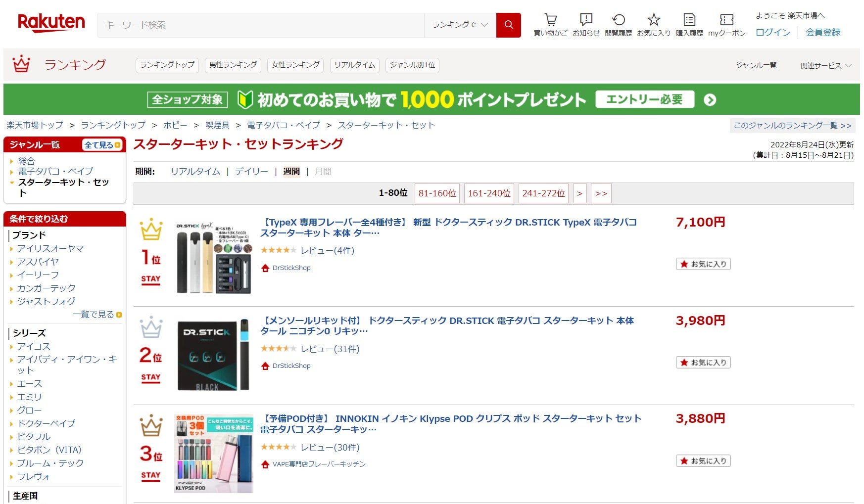864x504 pixels.
Task: Expand the 一覧で見る brand list
Action: [x=97, y=315]
